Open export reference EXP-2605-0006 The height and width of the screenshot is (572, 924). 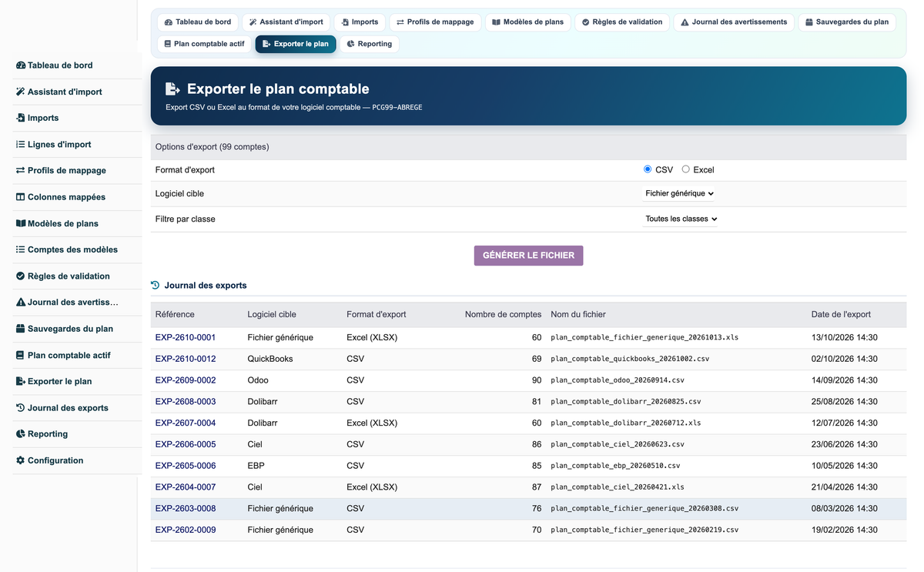pos(186,466)
